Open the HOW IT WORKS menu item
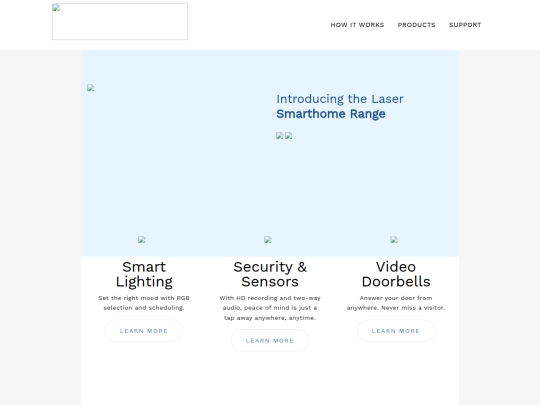Screen dimensions: 540x405 tap(357, 25)
